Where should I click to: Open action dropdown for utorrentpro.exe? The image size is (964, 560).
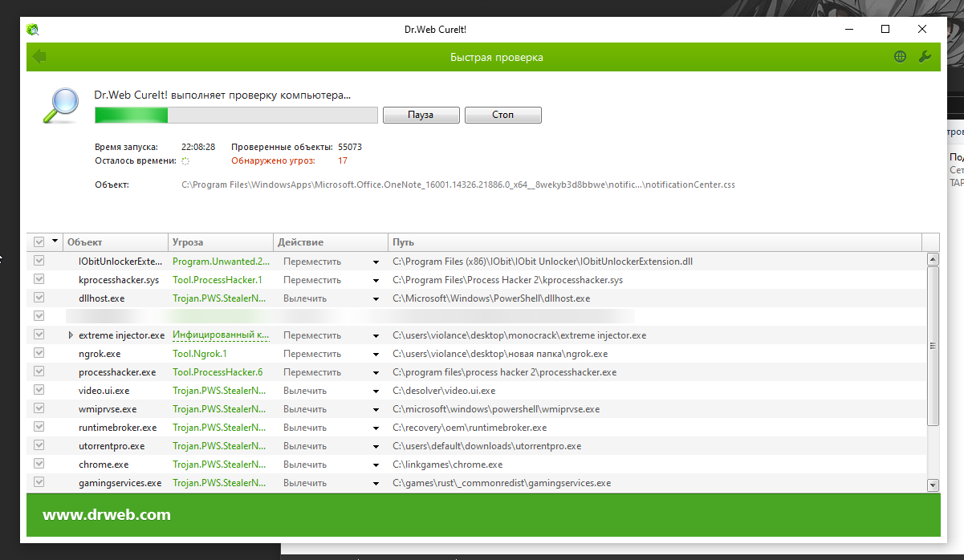(x=375, y=446)
